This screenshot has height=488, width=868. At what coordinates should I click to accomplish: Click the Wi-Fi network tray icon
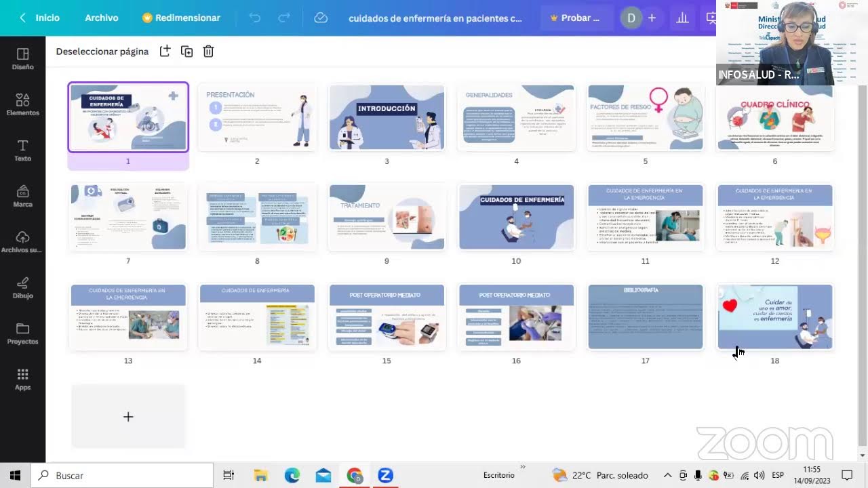click(x=745, y=475)
